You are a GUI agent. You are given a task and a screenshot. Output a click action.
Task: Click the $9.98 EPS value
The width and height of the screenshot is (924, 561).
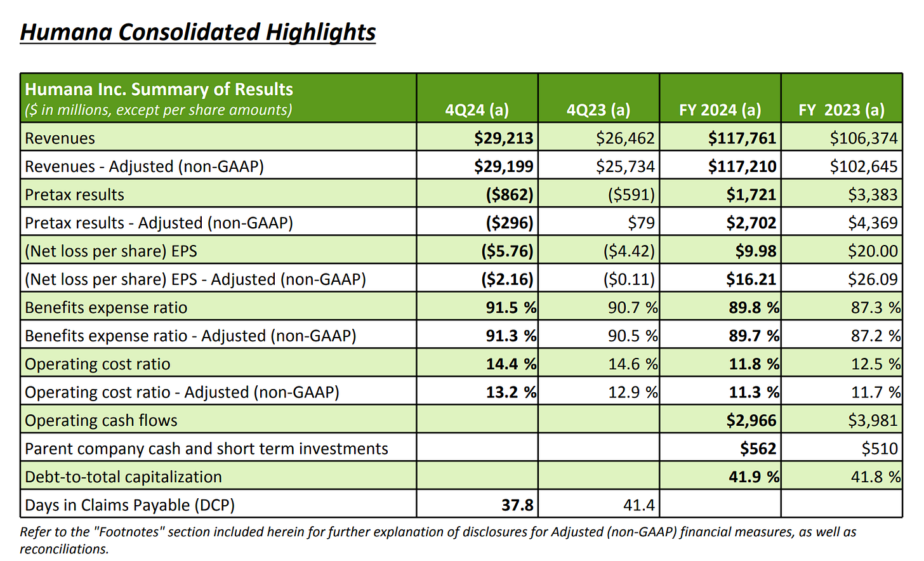(756, 251)
